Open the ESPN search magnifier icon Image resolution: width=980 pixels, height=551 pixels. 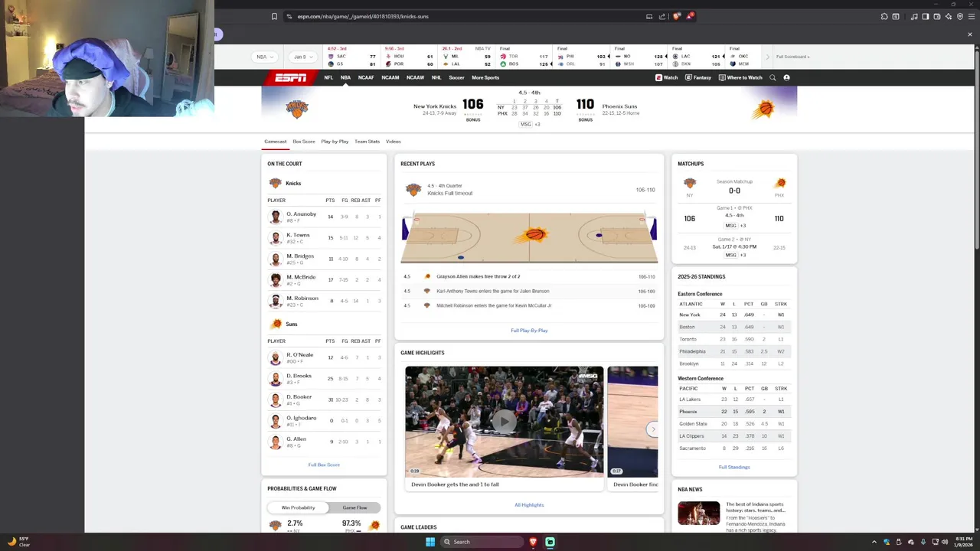pyautogui.click(x=773, y=77)
